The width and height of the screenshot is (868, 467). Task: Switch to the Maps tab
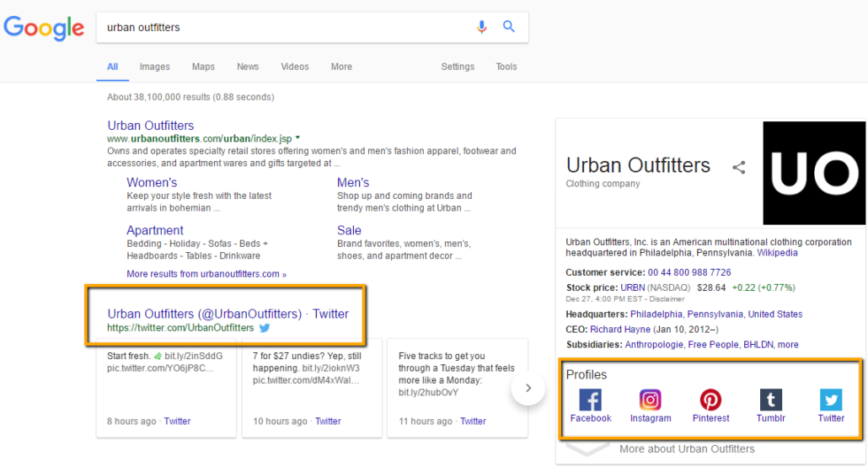[203, 67]
